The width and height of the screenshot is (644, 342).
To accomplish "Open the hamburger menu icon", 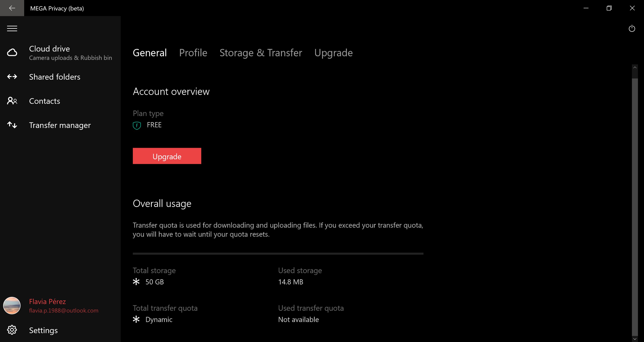I will pos(12,29).
